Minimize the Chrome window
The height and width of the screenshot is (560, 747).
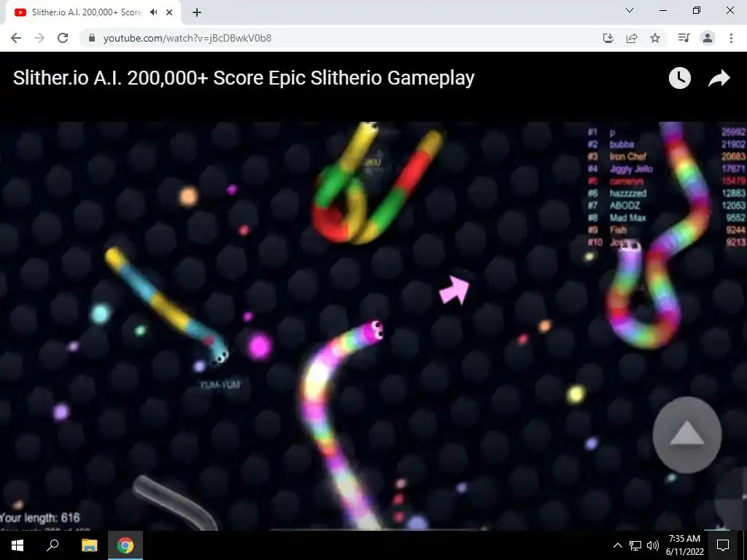pos(662,10)
